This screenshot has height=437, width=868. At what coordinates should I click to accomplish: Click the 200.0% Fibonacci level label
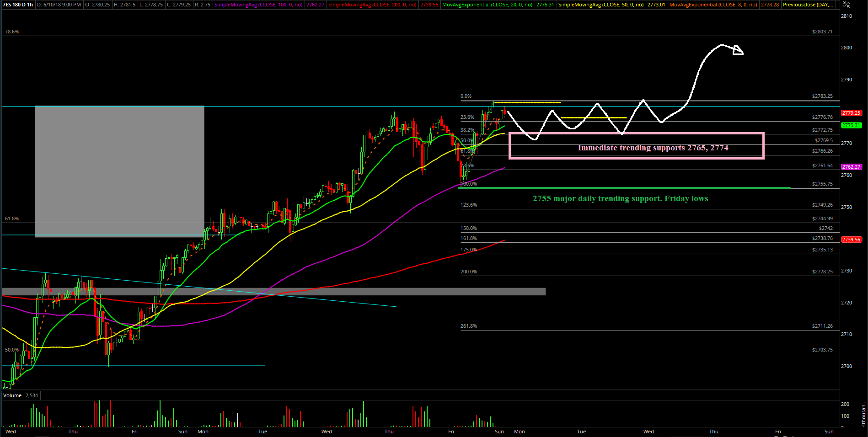pyautogui.click(x=469, y=272)
